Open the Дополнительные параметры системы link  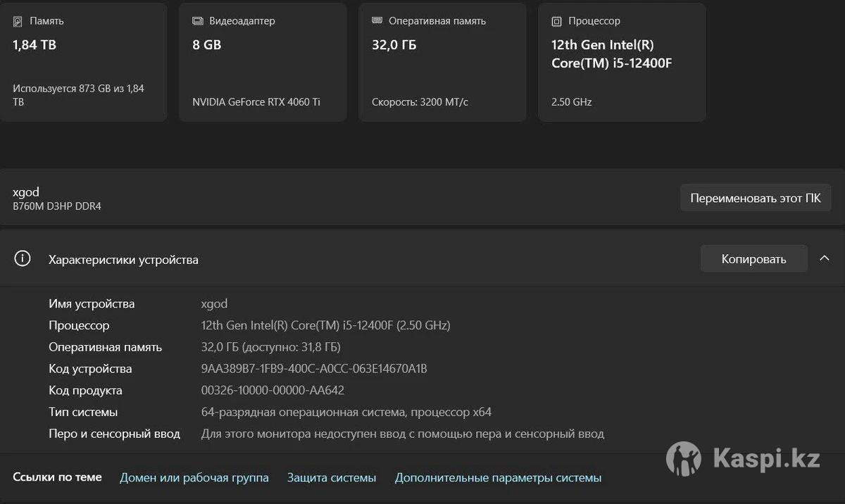tap(498, 478)
